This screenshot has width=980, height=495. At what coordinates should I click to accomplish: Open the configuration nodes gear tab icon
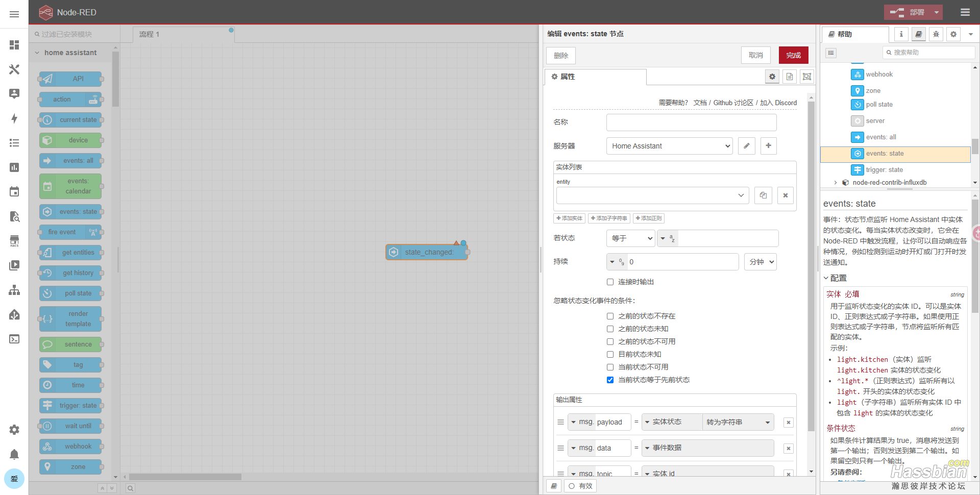(x=953, y=34)
